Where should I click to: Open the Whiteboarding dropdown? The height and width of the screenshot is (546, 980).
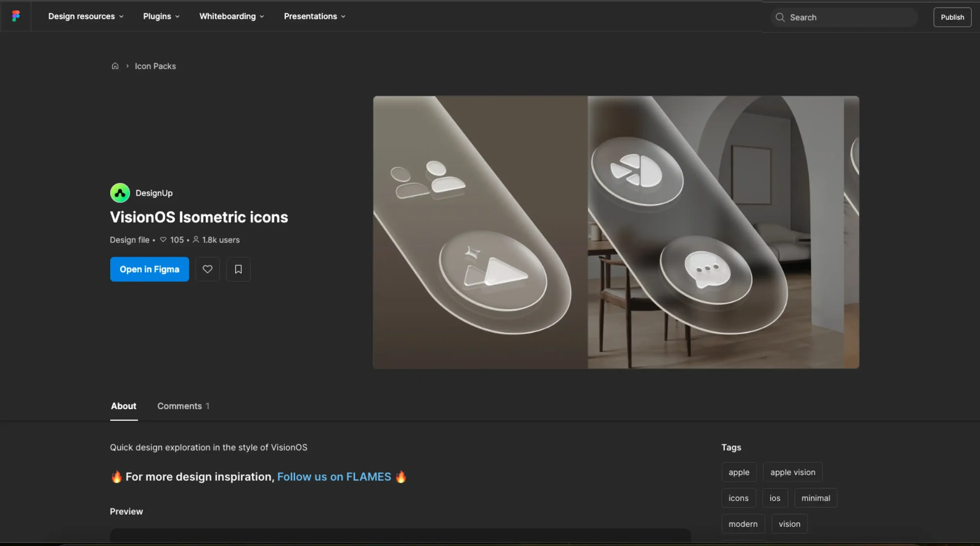coord(232,16)
